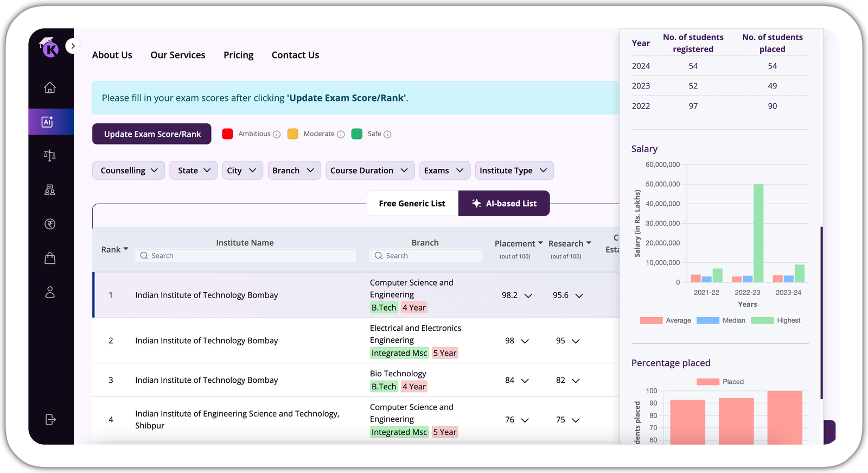The height and width of the screenshot is (473, 868).
Task: Open the Counselling filter dropdown
Action: point(129,171)
